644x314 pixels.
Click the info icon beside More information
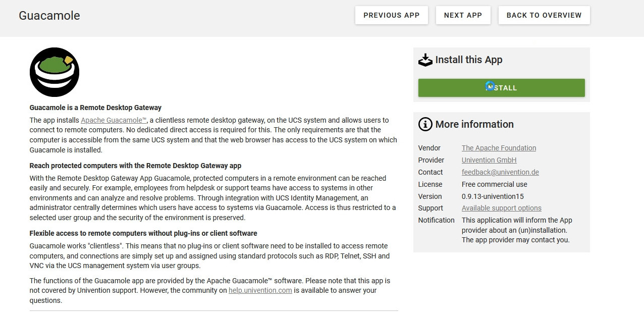pos(425,124)
